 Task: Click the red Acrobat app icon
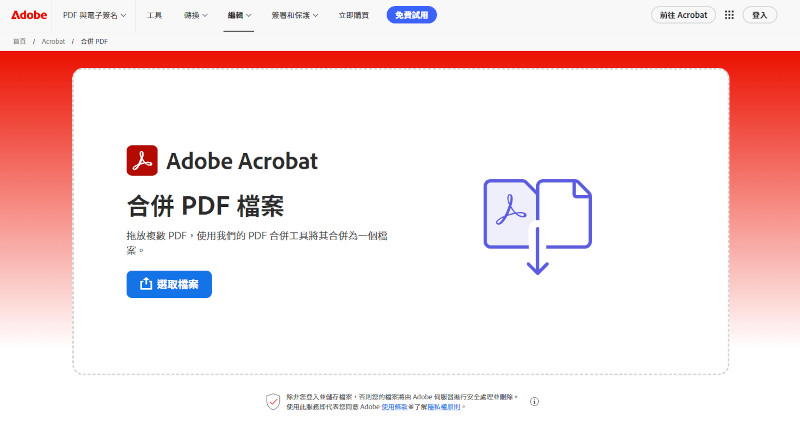pyautogui.click(x=142, y=160)
